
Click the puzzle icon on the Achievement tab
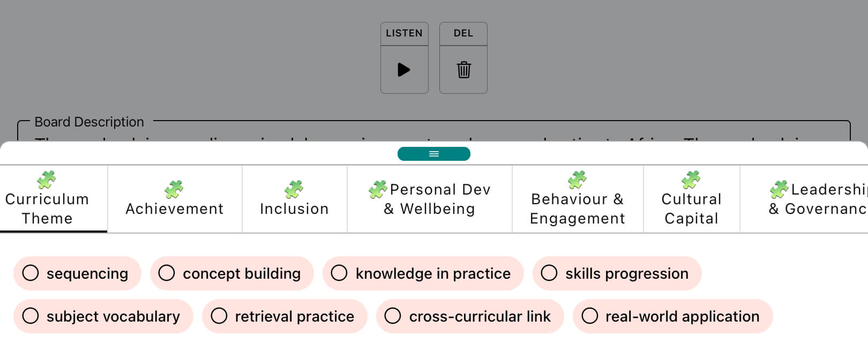coord(174,189)
